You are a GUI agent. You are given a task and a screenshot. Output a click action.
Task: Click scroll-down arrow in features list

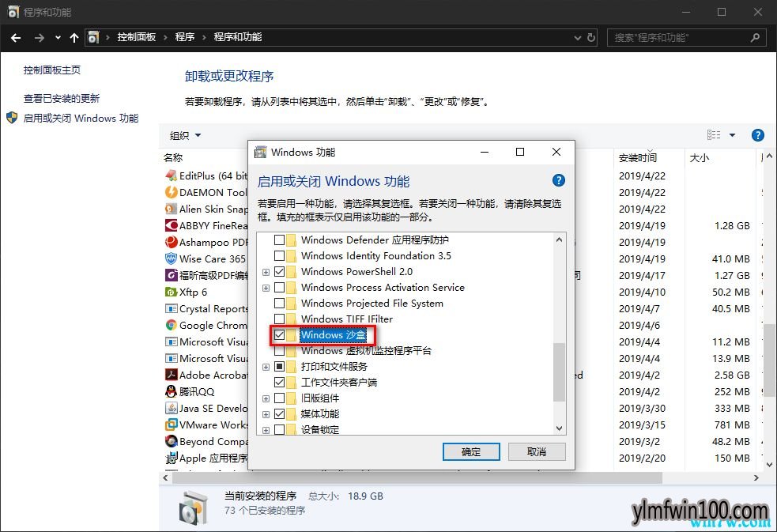[559, 428]
